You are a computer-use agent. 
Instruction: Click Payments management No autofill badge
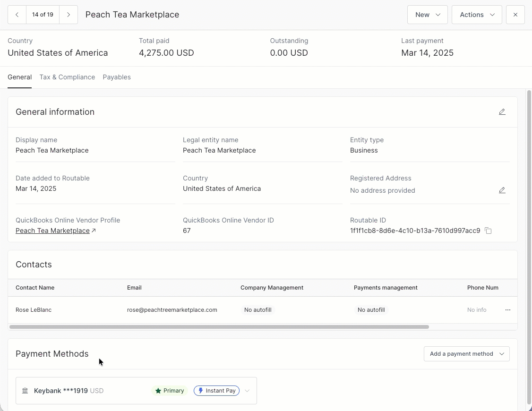point(371,310)
